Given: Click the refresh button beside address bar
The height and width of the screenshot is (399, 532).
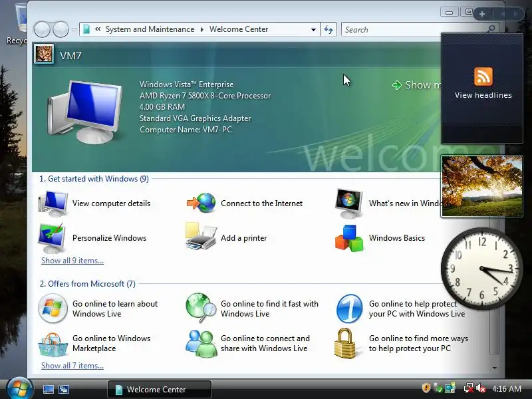Looking at the screenshot, I should tap(328, 29).
